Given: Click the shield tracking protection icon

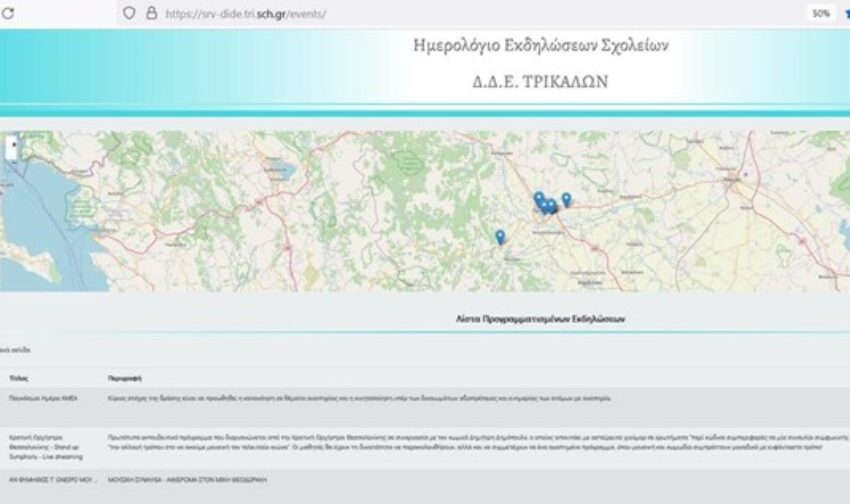Looking at the screenshot, I should [129, 14].
